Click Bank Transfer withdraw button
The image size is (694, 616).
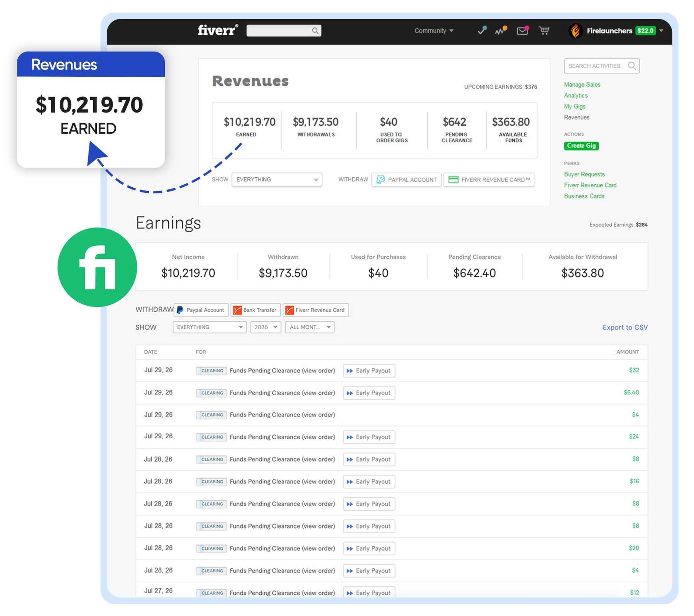click(256, 310)
